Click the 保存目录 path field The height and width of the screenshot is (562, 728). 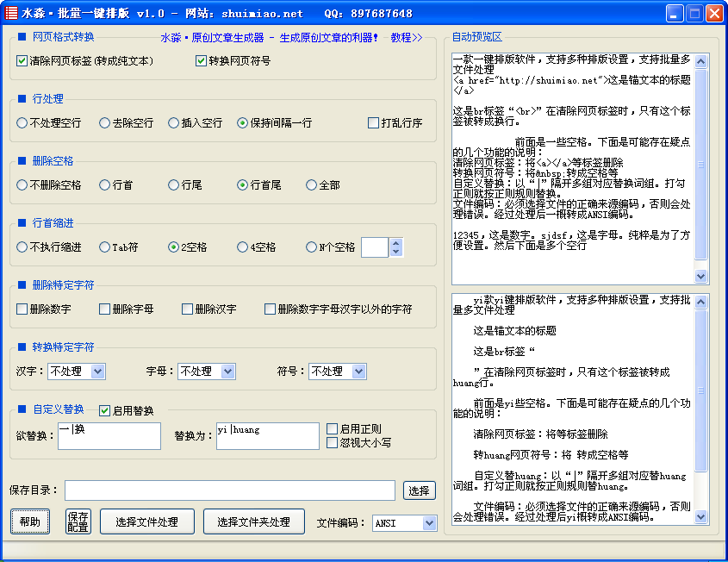point(230,490)
